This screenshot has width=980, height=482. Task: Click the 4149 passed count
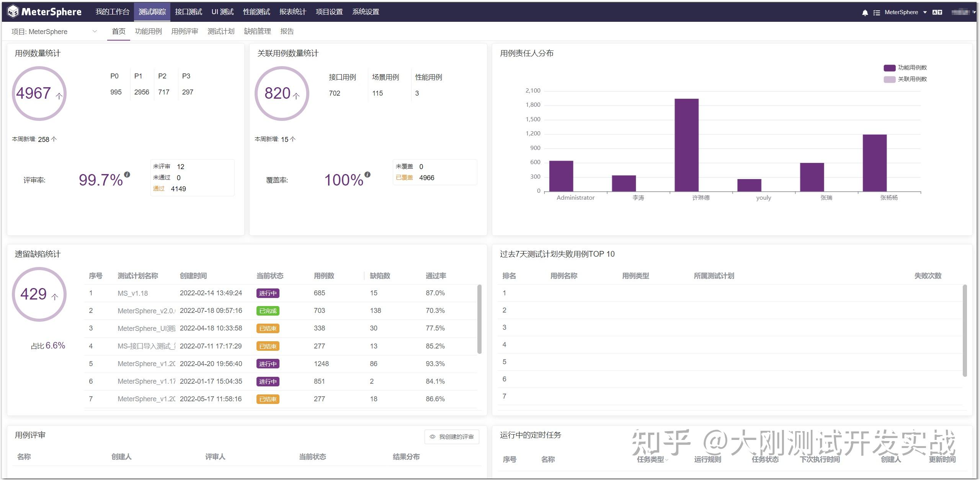pos(178,189)
